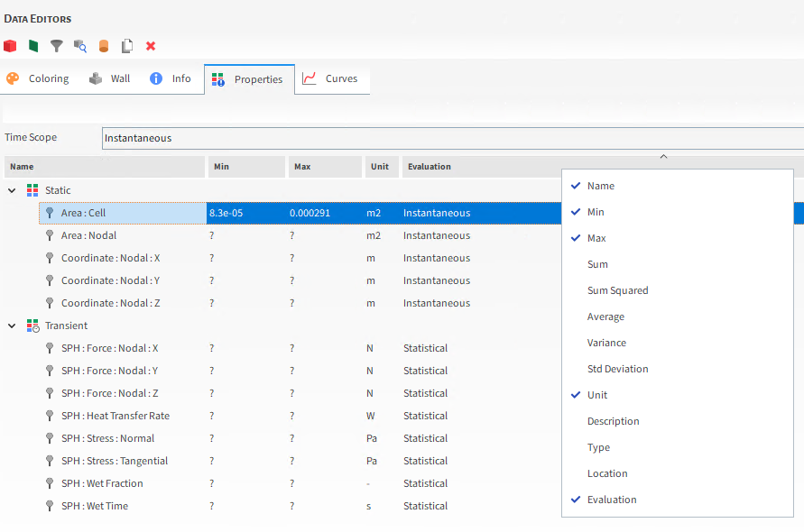Click pin icon beside SPH : Wet Time

pos(50,506)
